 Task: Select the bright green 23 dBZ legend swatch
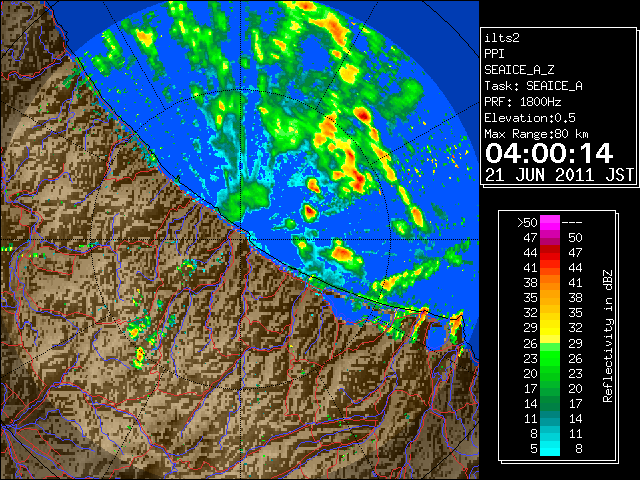click(x=550, y=358)
